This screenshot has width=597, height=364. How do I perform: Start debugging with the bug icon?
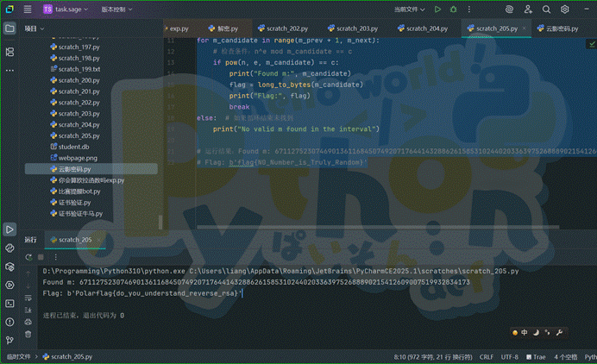453,9
